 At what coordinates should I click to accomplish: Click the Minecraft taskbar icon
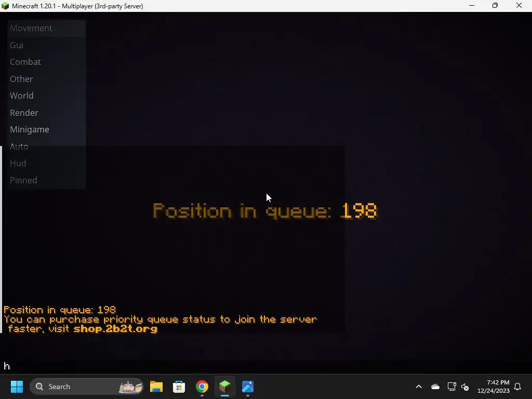click(x=224, y=387)
